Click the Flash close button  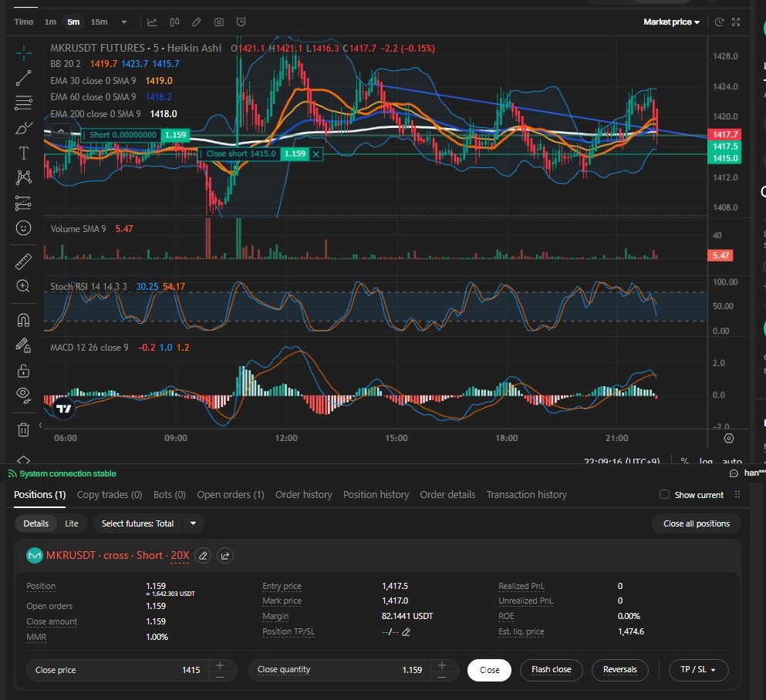(x=551, y=670)
